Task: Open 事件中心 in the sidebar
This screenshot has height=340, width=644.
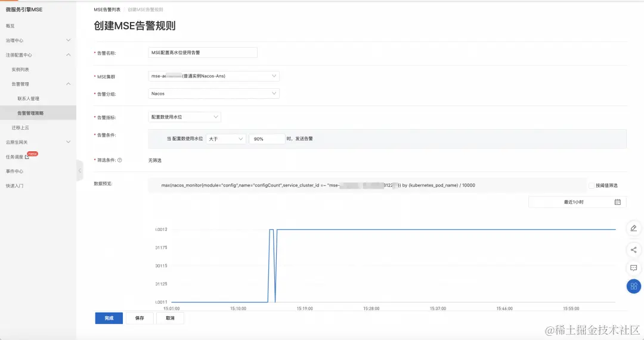Action: coord(14,171)
